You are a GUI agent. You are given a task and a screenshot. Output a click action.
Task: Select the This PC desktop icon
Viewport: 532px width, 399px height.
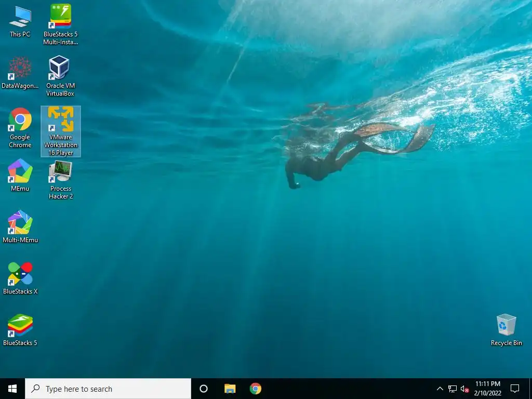pyautogui.click(x=20, y=21)
